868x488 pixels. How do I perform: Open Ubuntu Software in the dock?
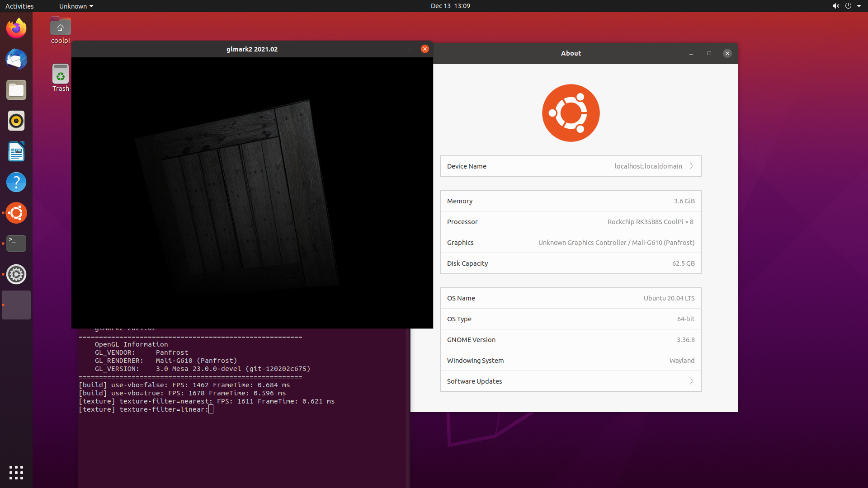(x=16, y=213)
